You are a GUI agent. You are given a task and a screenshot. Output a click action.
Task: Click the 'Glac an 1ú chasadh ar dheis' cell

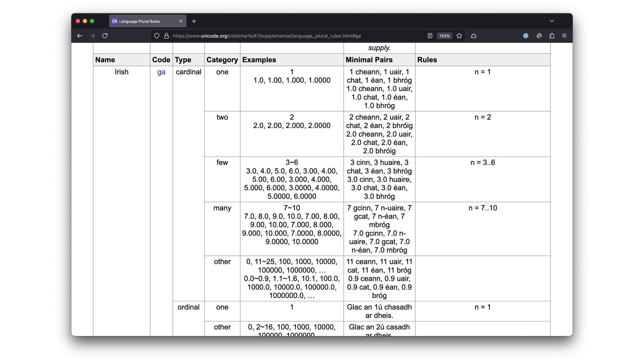tap(379, 311)
